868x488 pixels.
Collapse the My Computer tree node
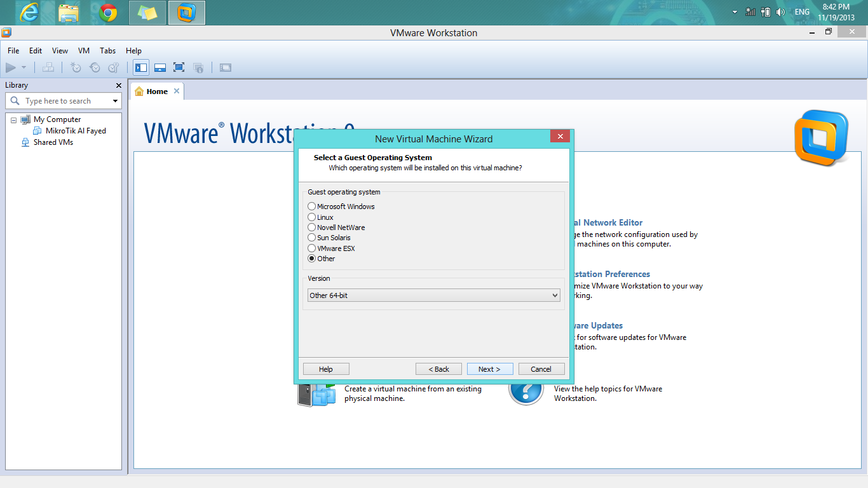[13, 120]
